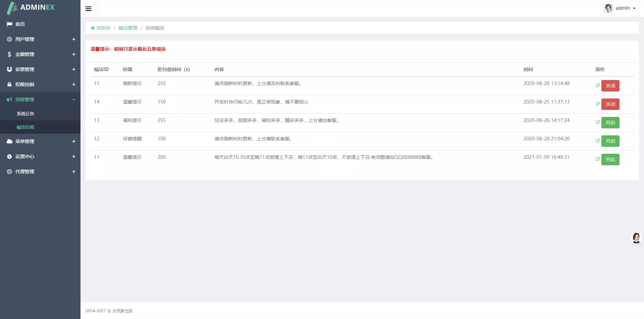Enable message 11 with green 开启 button
This screenshot has height=319, width=644.
click(610, 159)
